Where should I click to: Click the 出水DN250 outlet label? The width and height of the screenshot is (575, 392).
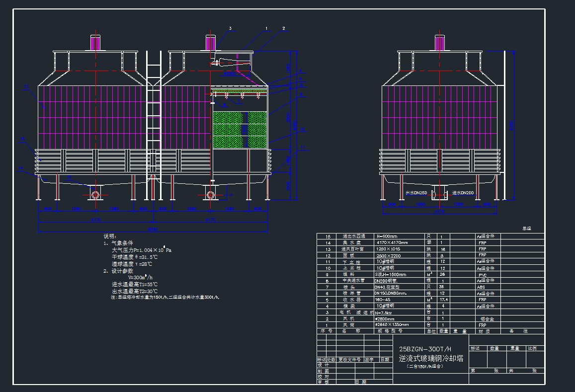(416, 192)
